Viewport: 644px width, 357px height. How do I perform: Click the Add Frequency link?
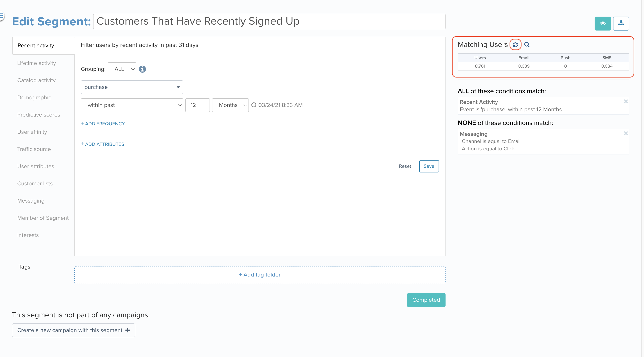(103, 124)
